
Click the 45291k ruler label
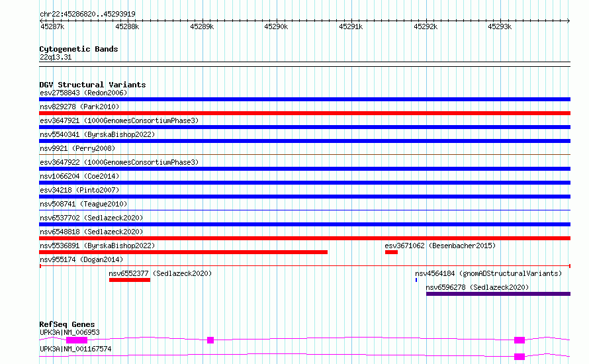[x=351, y=26]
